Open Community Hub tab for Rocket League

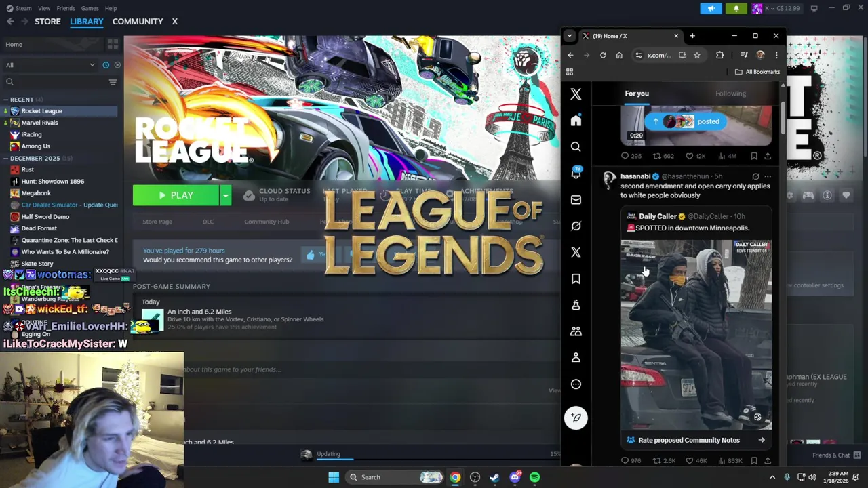click(267, 222)
